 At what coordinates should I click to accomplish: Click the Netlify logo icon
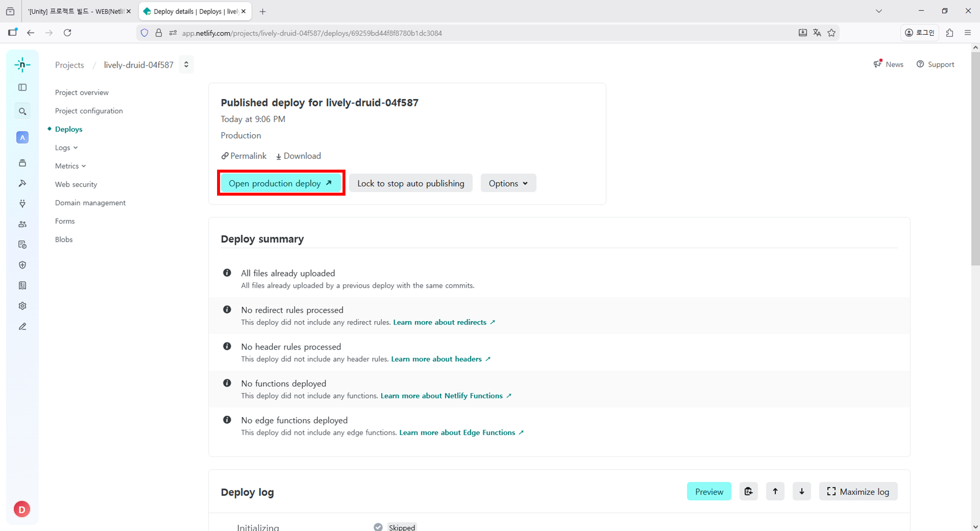pyautogui.click(x=22, y=65)
